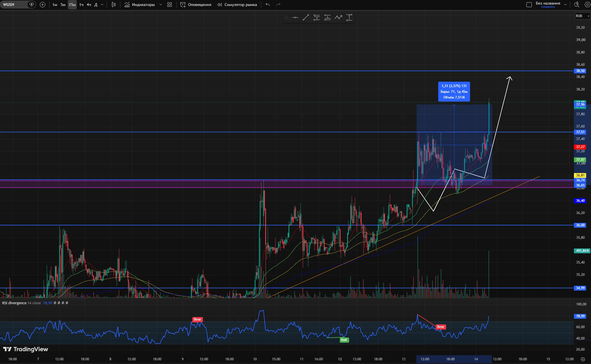The width and height of the screenshot is (591, 364).
Task: Click the 37,51 price level label
Action: (580, 132)
